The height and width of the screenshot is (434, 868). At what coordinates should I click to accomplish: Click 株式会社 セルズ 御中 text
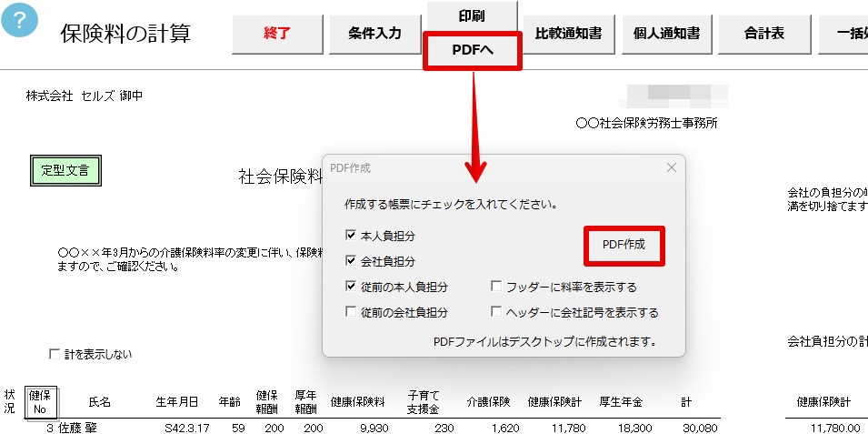[85, 96]
